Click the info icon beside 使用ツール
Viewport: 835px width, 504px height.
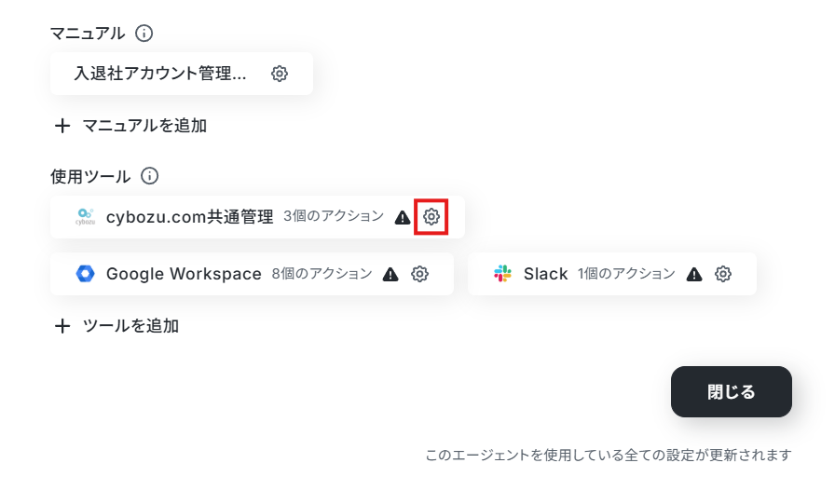tap(150, 176)
